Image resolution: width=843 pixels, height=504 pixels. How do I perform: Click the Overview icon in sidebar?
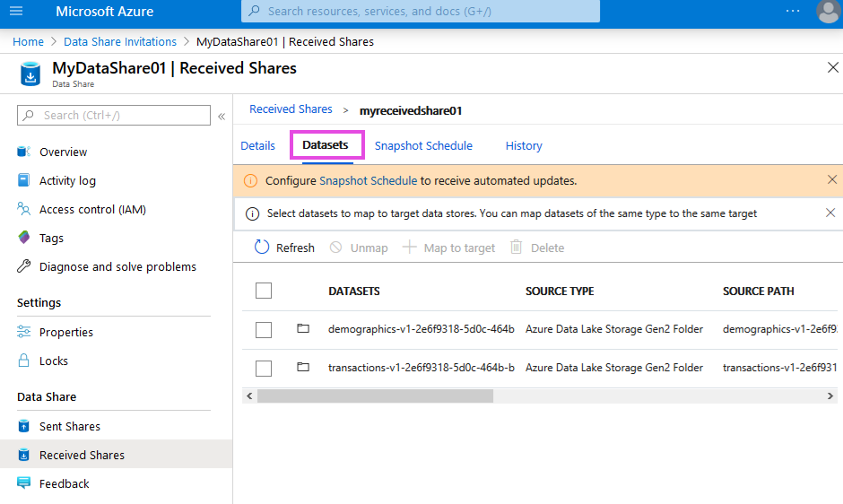click(x=23, y=152)
